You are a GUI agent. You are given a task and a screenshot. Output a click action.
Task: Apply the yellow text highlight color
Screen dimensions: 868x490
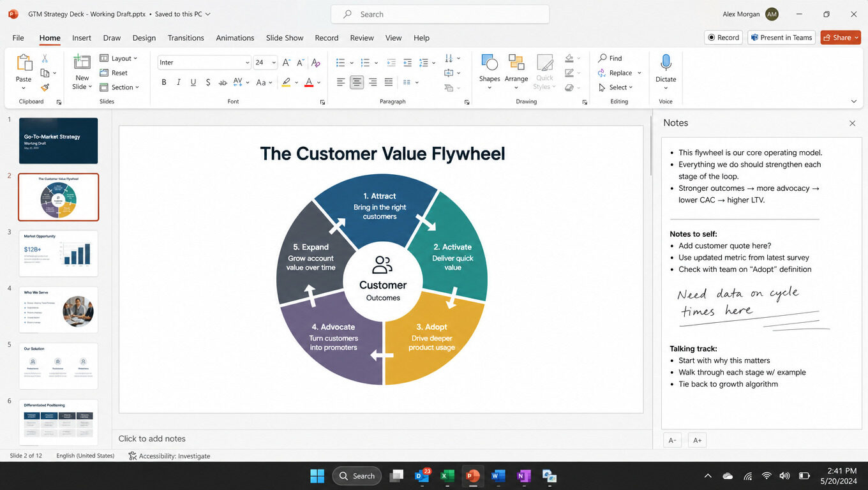coord(287,82)
